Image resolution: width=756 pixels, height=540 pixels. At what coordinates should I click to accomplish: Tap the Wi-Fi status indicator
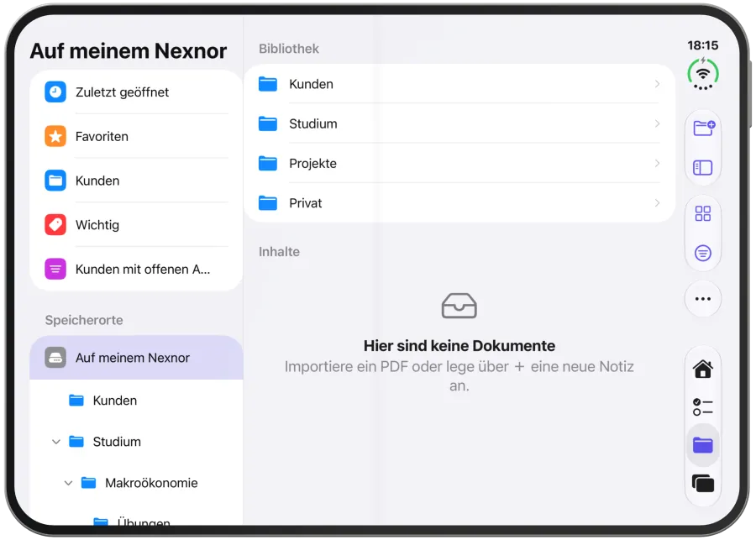click(x=703, y=74)
